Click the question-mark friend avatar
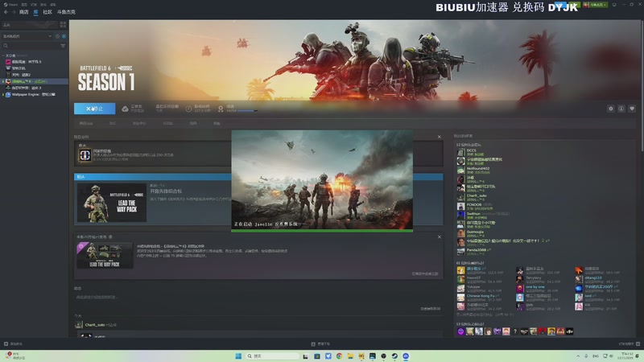Viewport: 644px width, 362px height. (x=515, y=331)
